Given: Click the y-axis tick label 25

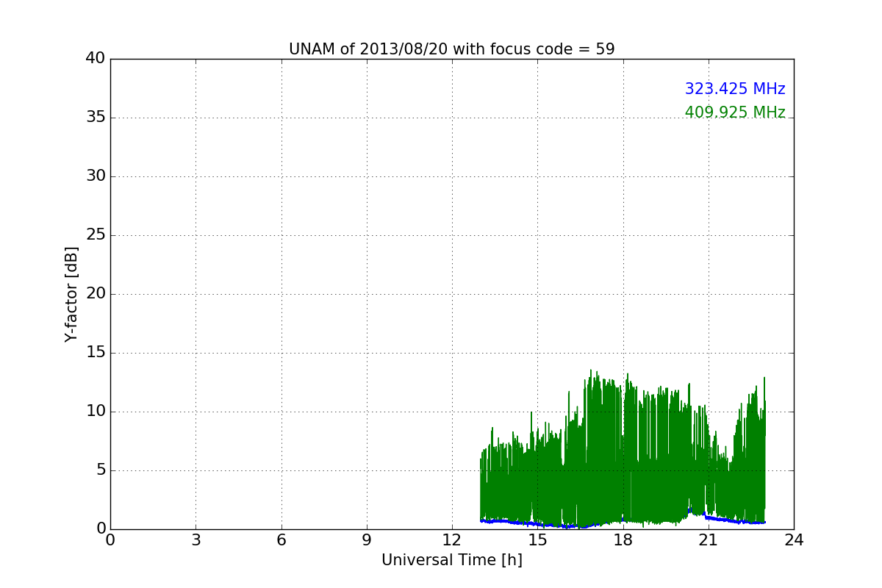Looking at the screenshot, I should pyautogui.click(x=96, y=235).
